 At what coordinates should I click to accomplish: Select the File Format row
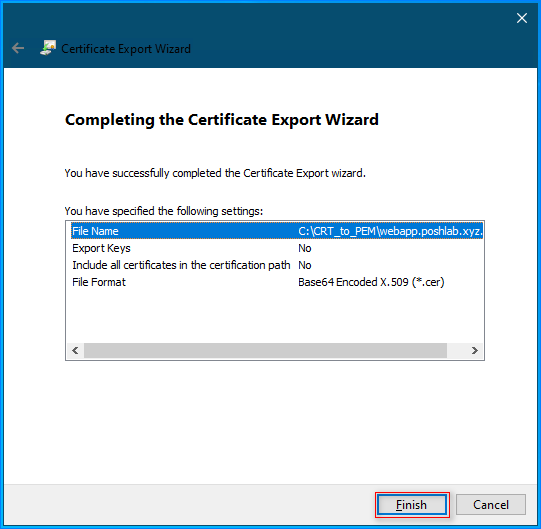(277, 282)
